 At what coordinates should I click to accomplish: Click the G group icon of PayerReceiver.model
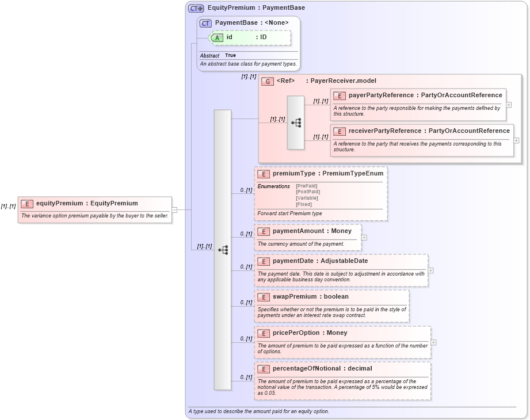[268, 82]
